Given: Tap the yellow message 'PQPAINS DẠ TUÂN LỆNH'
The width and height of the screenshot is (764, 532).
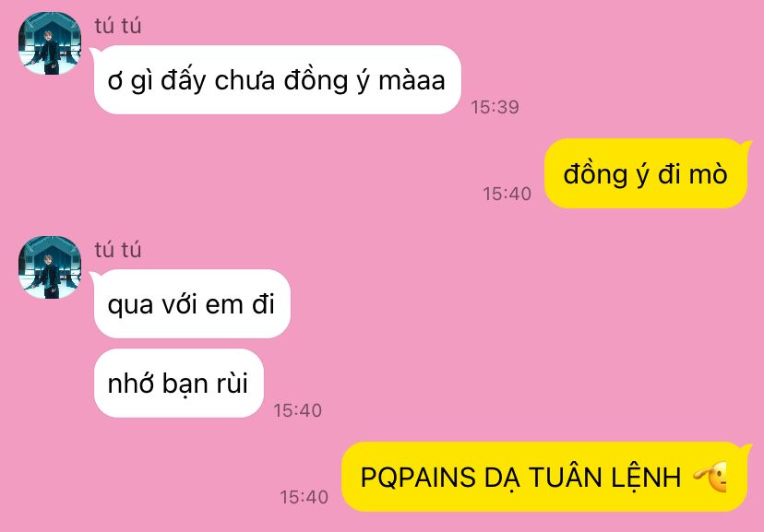Looking at the screenshot, I should coord(544,477).
